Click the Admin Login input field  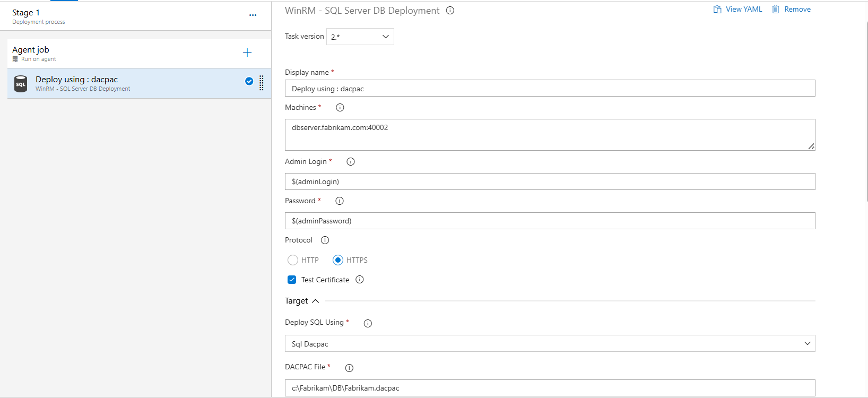[x=550, y=181]
